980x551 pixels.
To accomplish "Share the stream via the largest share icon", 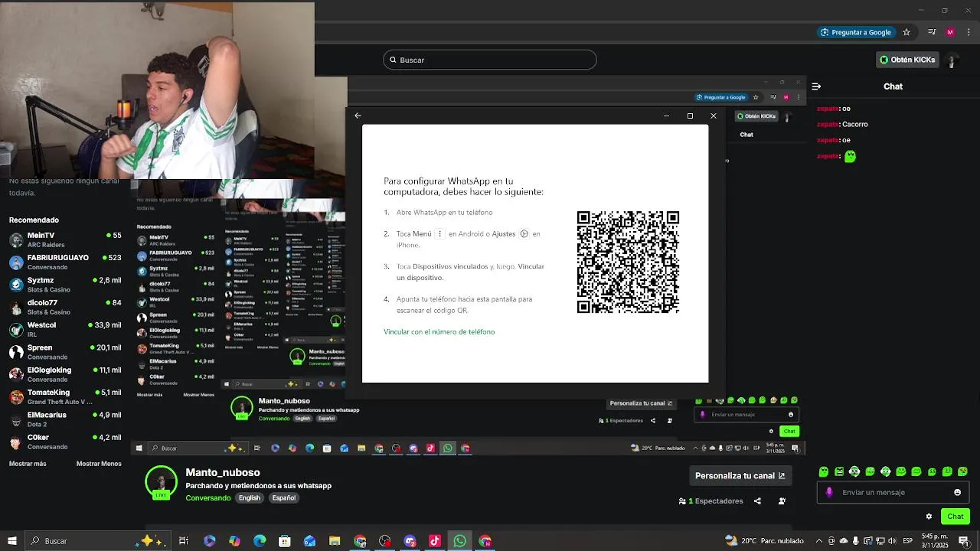I will (x=757, y=501).
